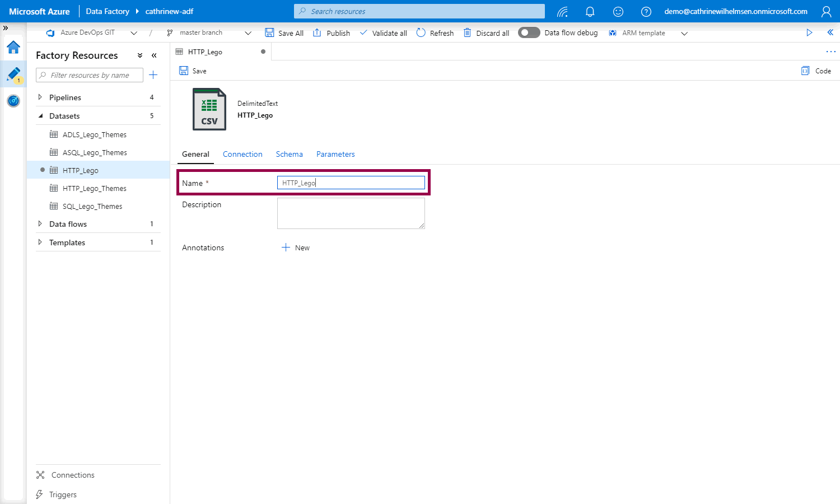The height and width of the screenshot is (504, 840).
Task: Expand the Pipelines tree section
Action: [40, 97]
